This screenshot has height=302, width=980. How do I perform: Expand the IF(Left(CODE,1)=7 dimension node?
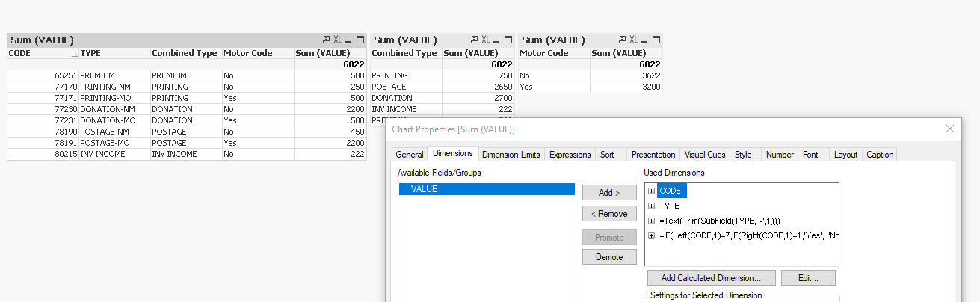(651, 235)
